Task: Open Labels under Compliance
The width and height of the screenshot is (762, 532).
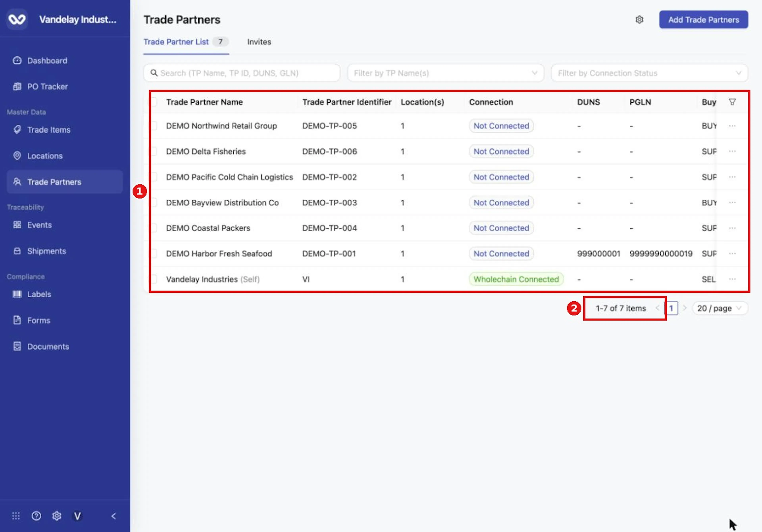Action: (x=39, y=294)
